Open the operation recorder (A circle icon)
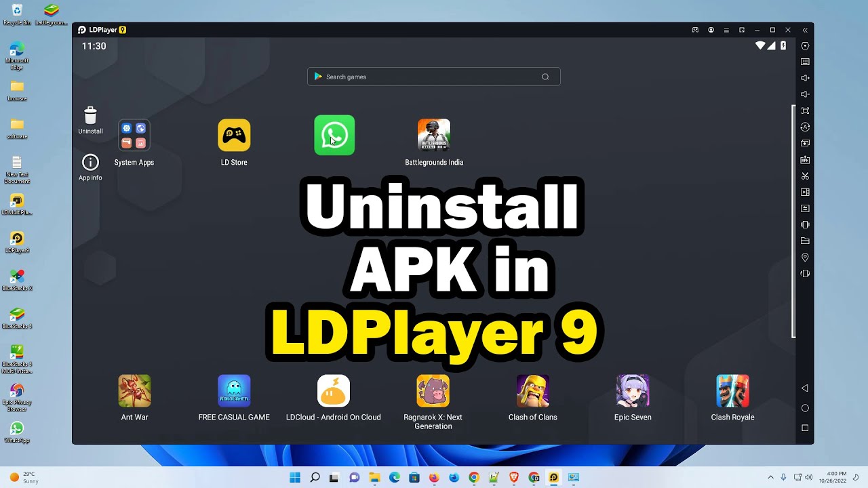This screenshot has height=488, width=868. (x=805, y=127)
